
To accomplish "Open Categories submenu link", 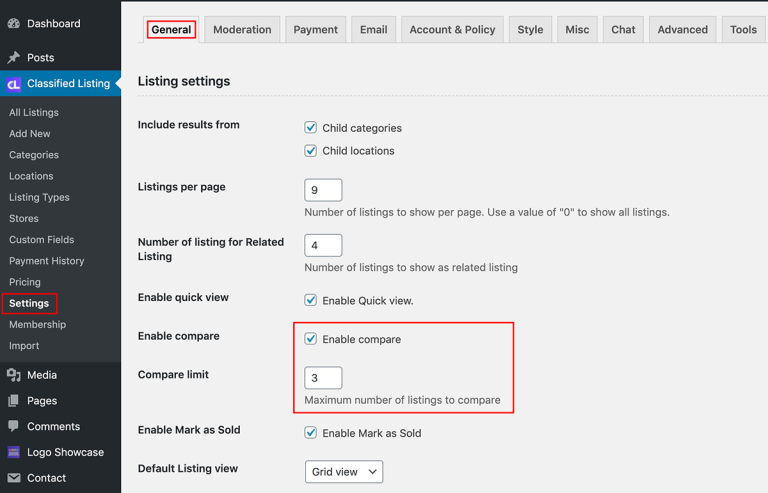I will point(34,155).
